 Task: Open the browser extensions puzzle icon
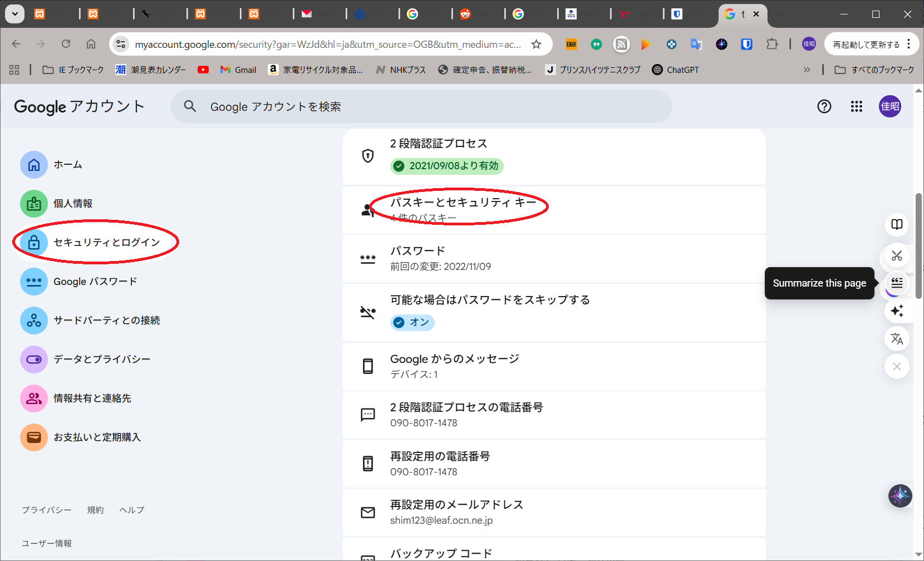772,45
